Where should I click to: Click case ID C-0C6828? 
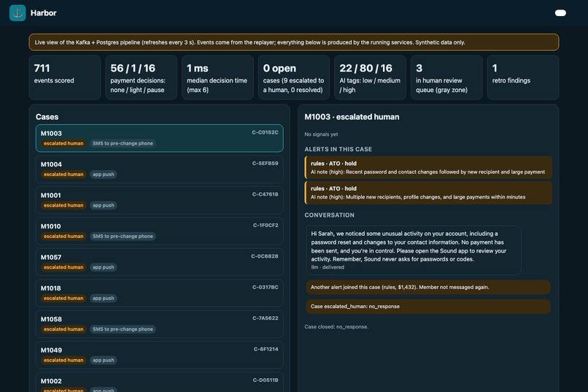click(264, 256)
